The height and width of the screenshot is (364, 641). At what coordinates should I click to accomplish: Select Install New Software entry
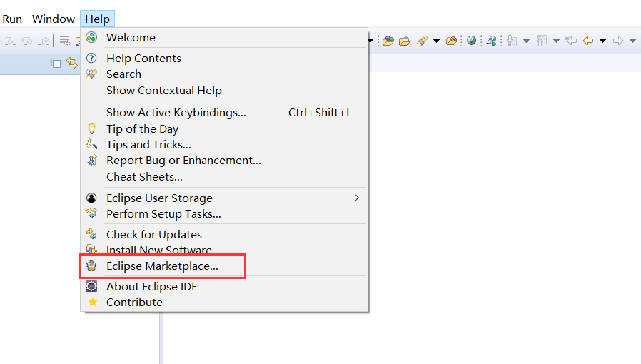tap(224, 249)
